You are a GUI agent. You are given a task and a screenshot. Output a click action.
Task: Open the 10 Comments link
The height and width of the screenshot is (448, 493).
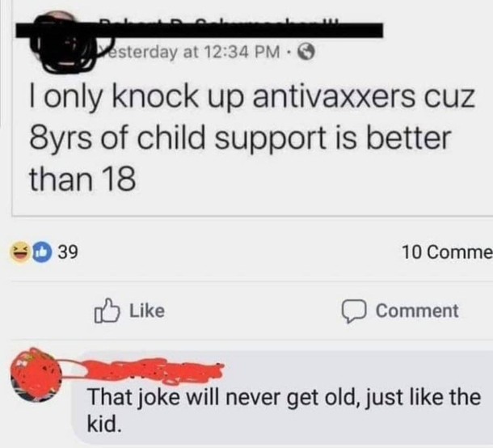tap(448, 252)
